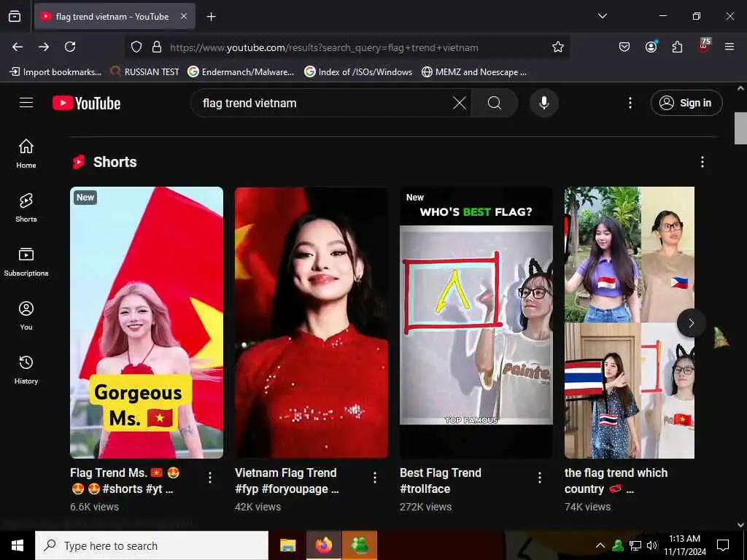The image size is (747, 560).
Task: Open the MEMZ and Noescape bookmark
Action: (x=474, y=72)
